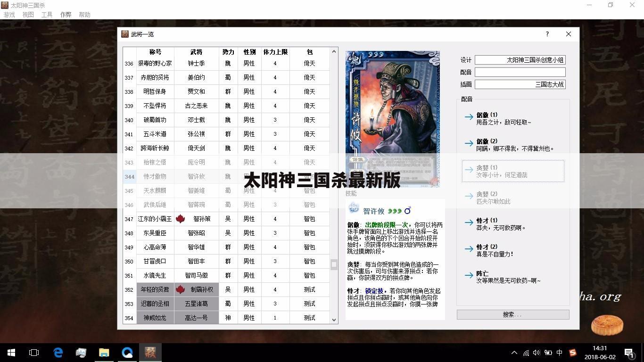Open the volume tray icon

pyautogui.click(x=537, y=353)
